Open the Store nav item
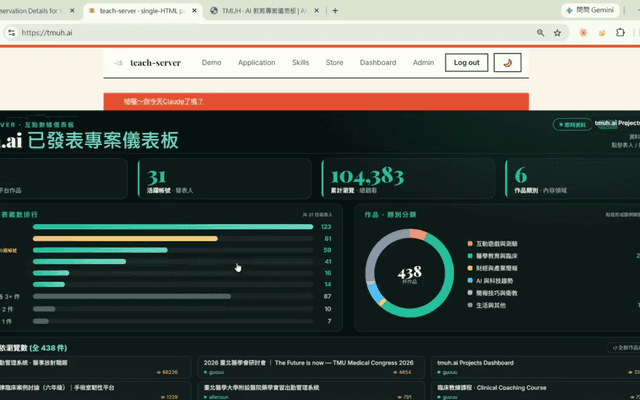The height and width of the screenshot is (400, 640). [x=334, y=62]
